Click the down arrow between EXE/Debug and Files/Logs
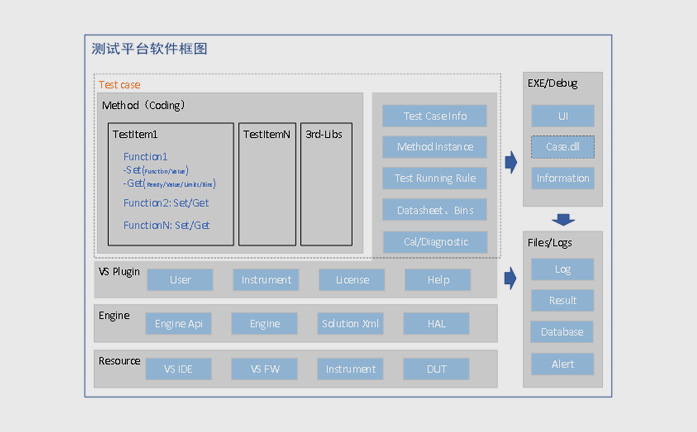This screenshot has width=697, height=432. coord(563,219)
